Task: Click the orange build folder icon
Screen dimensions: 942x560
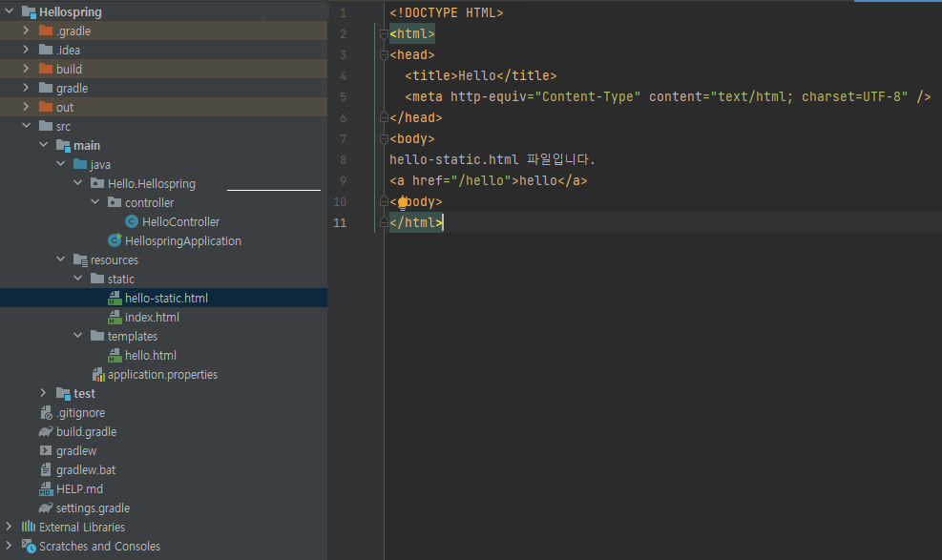Action: 46,69
